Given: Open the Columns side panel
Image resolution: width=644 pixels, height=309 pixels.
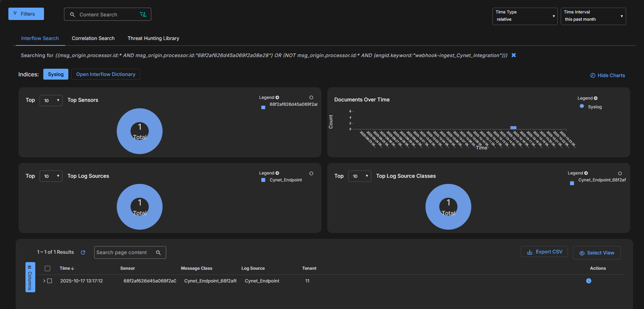Looking at the screenshot, I should pos(30,277).
